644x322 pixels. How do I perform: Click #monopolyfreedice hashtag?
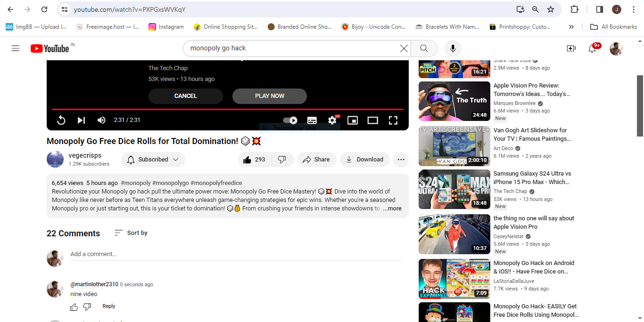(x=216, y=183)
